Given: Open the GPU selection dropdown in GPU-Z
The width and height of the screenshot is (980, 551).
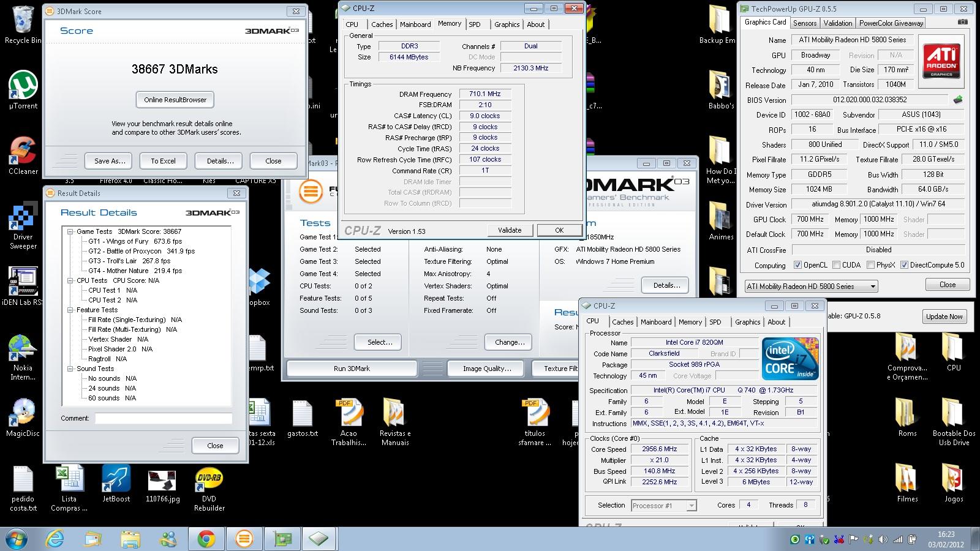Looking at the screenshot, I should pyautogui.click(x=811, y=286).
